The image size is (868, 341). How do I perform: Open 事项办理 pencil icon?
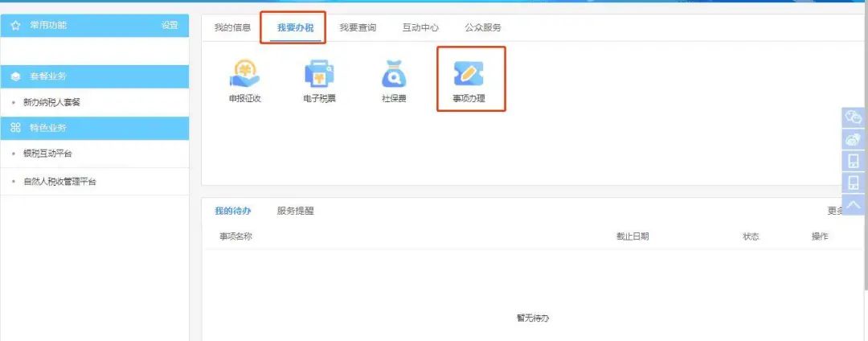point(469,74)
